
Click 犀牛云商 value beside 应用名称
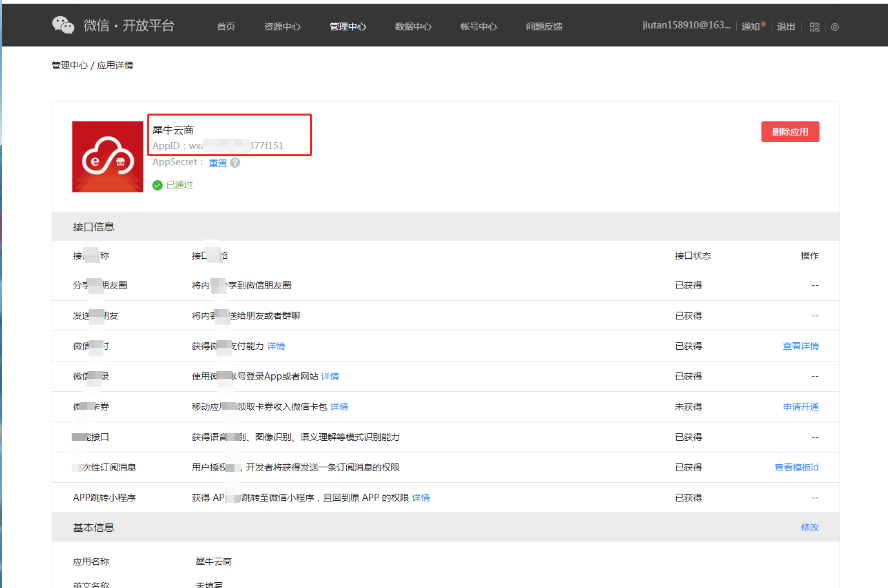[x=214, y=562]
